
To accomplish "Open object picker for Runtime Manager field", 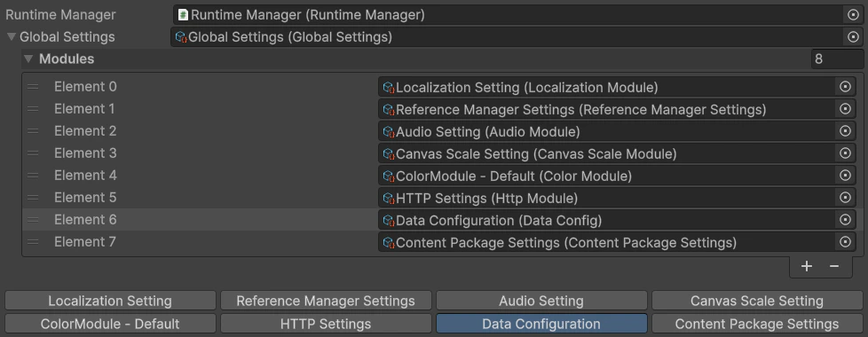I will click(x=853, y=15).
